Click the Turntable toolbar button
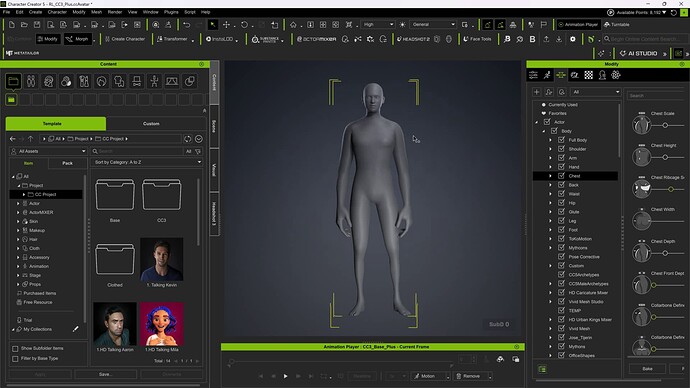690x388 pixels. tap(617, 25)
